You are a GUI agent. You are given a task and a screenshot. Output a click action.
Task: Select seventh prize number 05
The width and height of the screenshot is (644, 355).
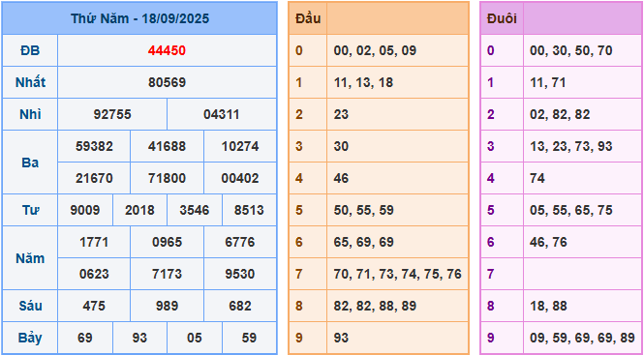coord(195,338)
